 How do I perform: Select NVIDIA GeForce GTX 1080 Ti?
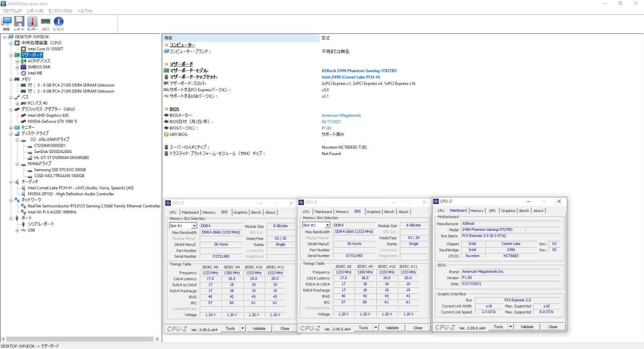53,121
